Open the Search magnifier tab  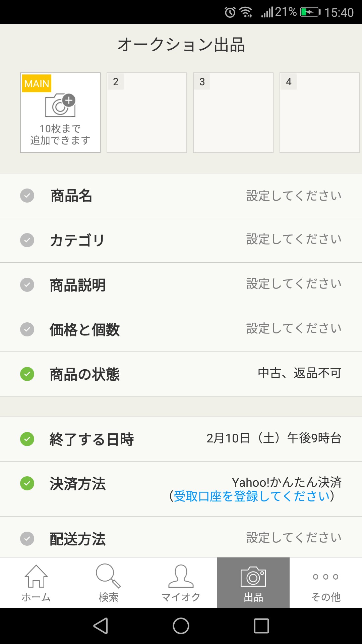108,582
